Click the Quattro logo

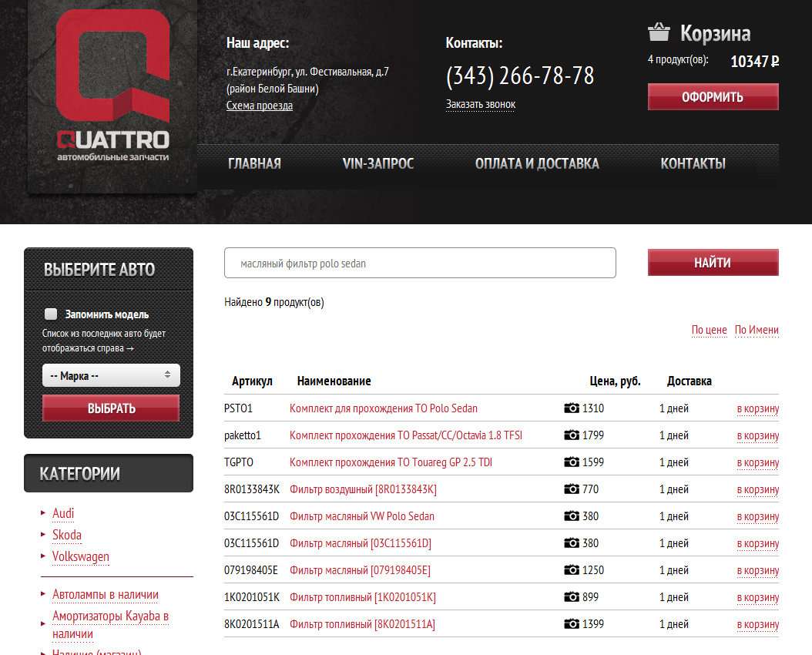click(113, 86)
